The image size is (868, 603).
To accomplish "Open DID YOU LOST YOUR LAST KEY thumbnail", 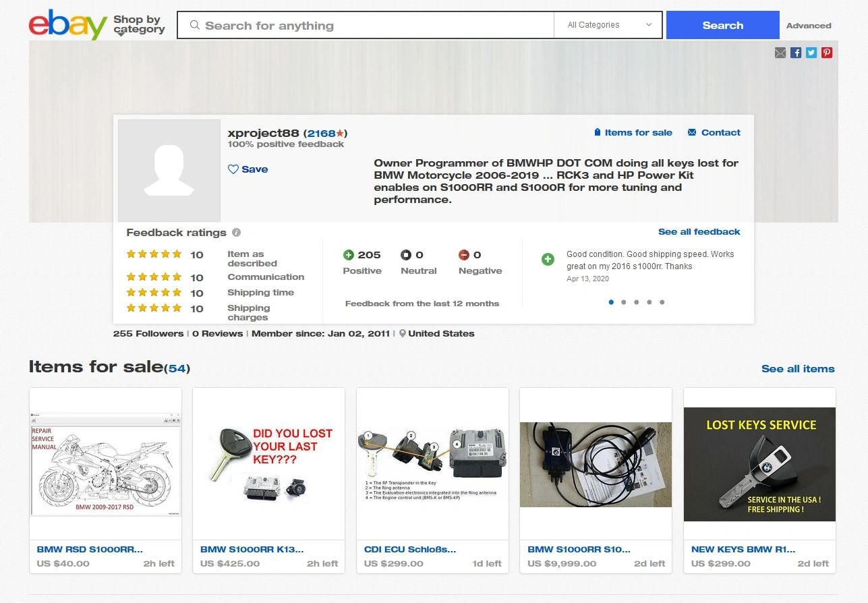I will pos(268,463).
